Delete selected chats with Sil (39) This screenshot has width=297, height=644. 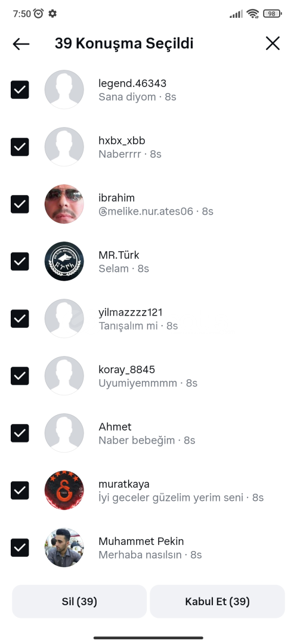79,601
